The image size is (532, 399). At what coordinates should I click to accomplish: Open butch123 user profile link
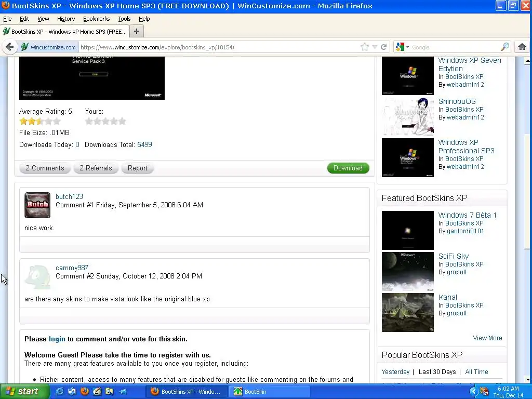pyautogui.click(x=69, y=196)
